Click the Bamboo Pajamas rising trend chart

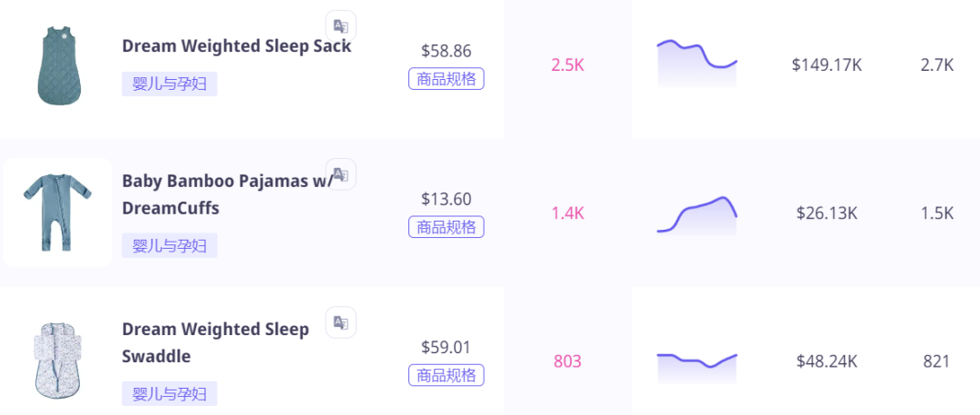pyautogui.click(x=697, y=215)
